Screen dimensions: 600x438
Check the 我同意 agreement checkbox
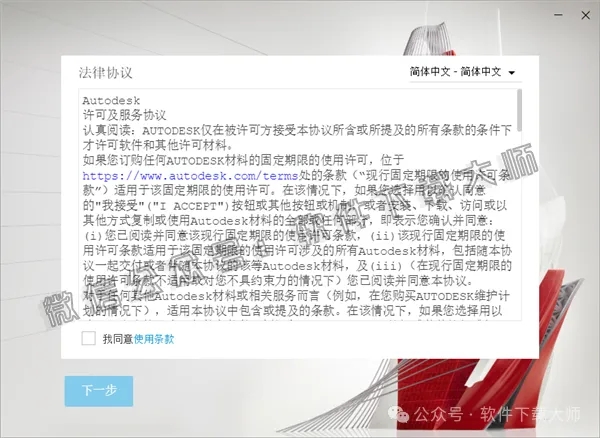pos(88,339)
